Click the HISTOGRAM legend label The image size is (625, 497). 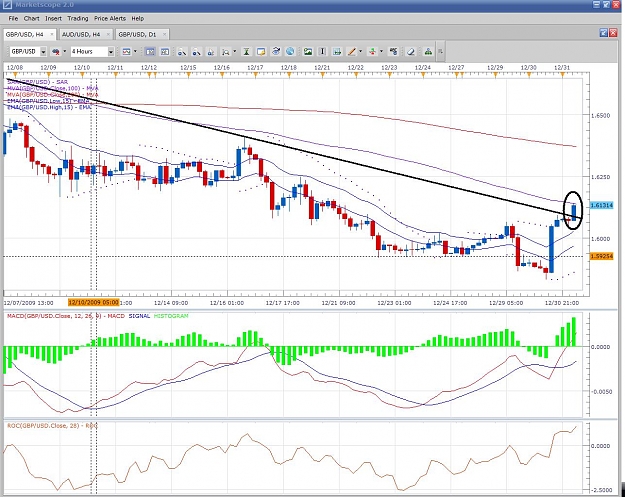pos(171,316)
